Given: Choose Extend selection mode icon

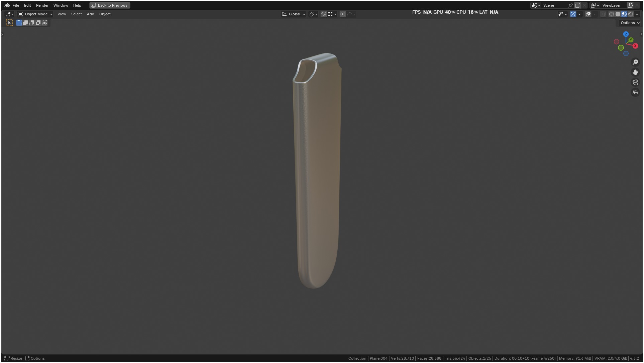Looking at the screenshot, I should [x=25, y=23].
